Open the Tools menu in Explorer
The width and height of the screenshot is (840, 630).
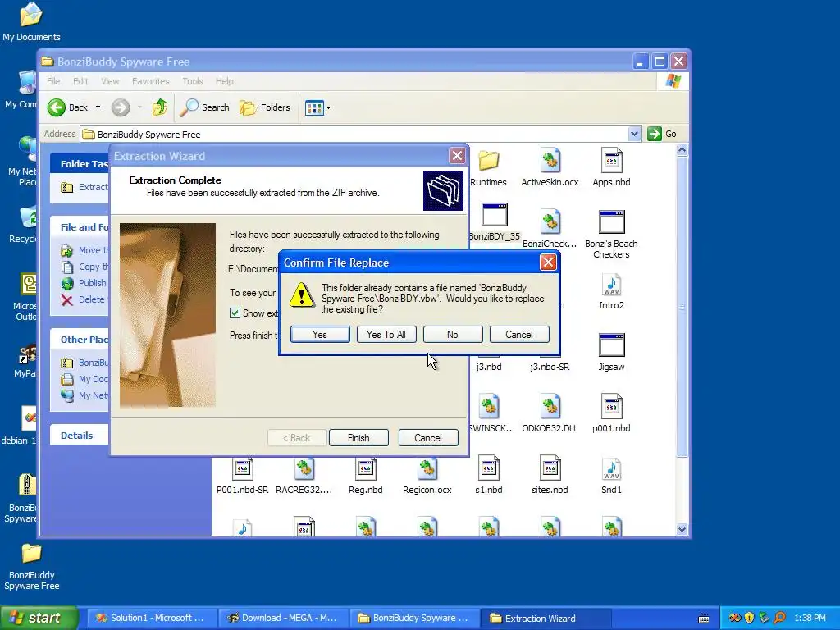(x=192, y=81)
